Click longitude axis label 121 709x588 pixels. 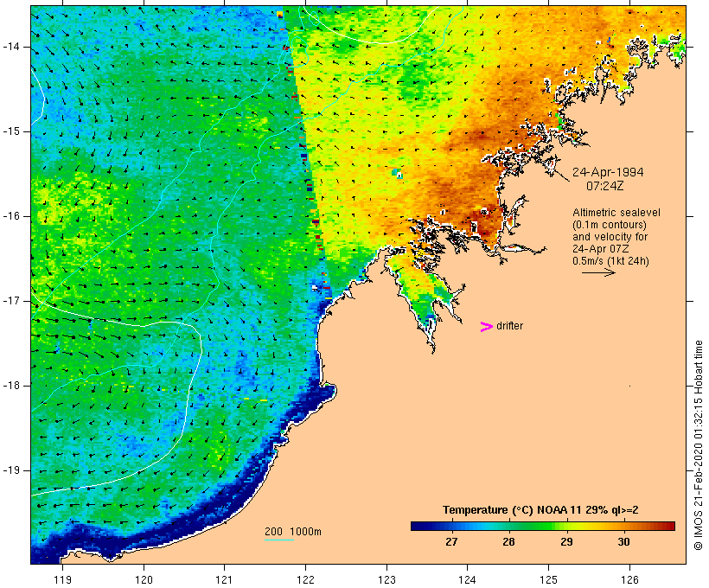tap(224, 579)
